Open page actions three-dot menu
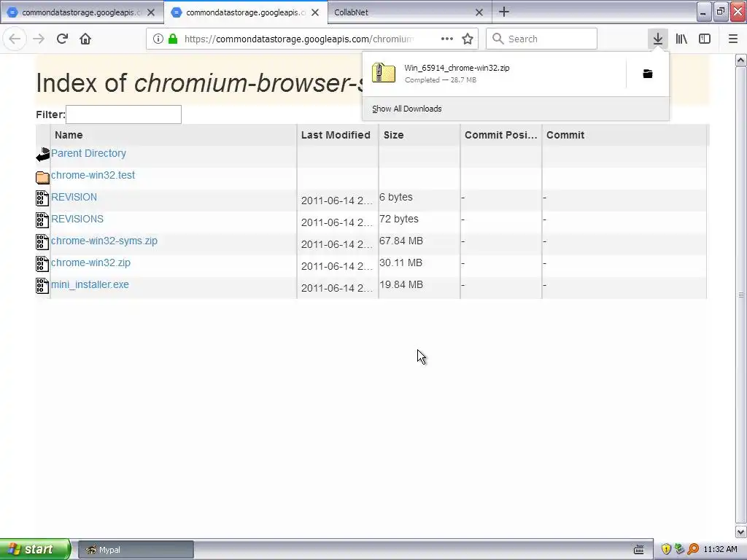 point(447,39)
